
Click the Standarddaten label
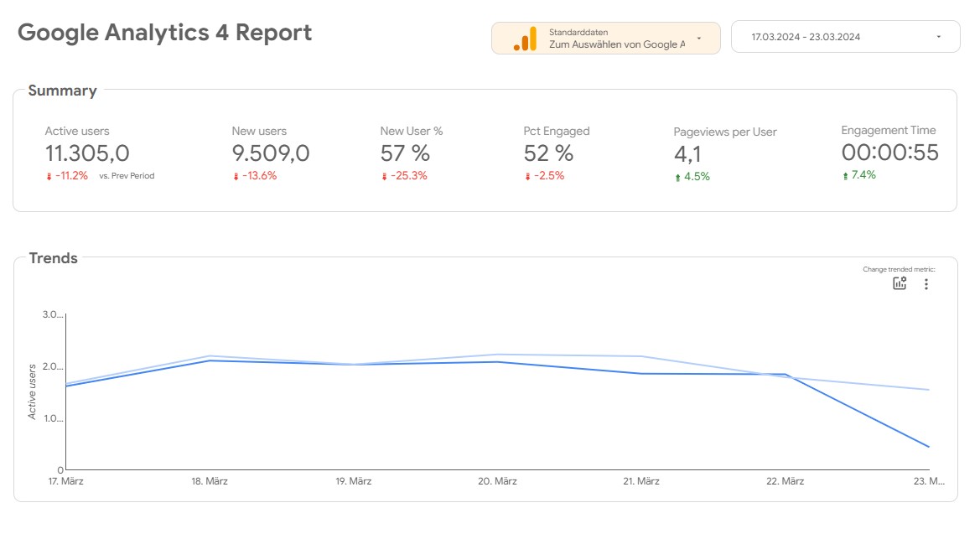click(x=578, y=32)
